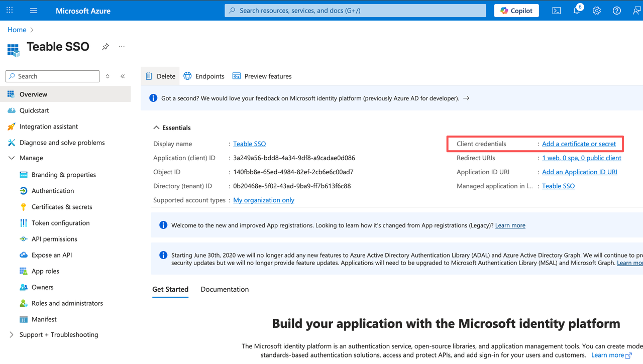Collapse the Essentials section
Screen dimensions: 643x364
(x=156, y=128)
